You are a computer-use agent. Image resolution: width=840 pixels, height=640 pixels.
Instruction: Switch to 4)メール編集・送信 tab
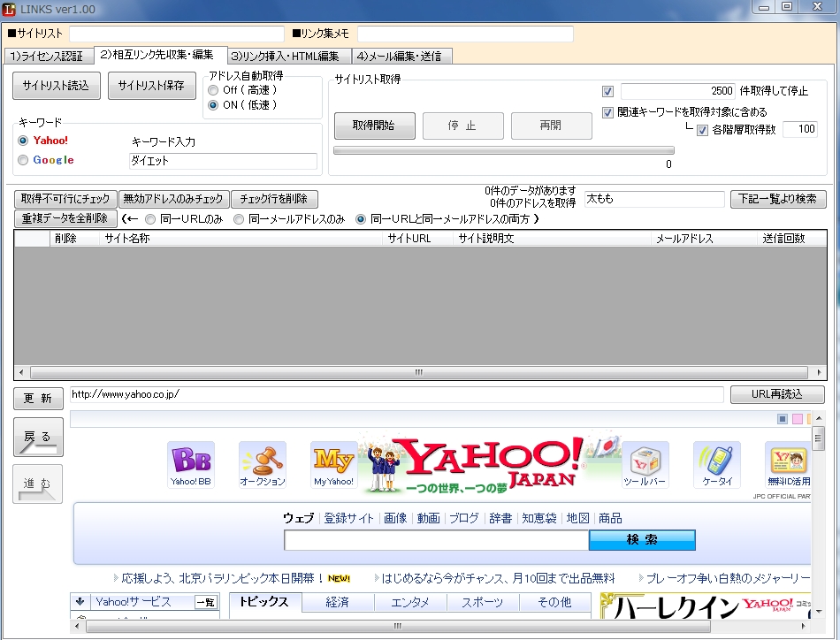tap(401, 57)
